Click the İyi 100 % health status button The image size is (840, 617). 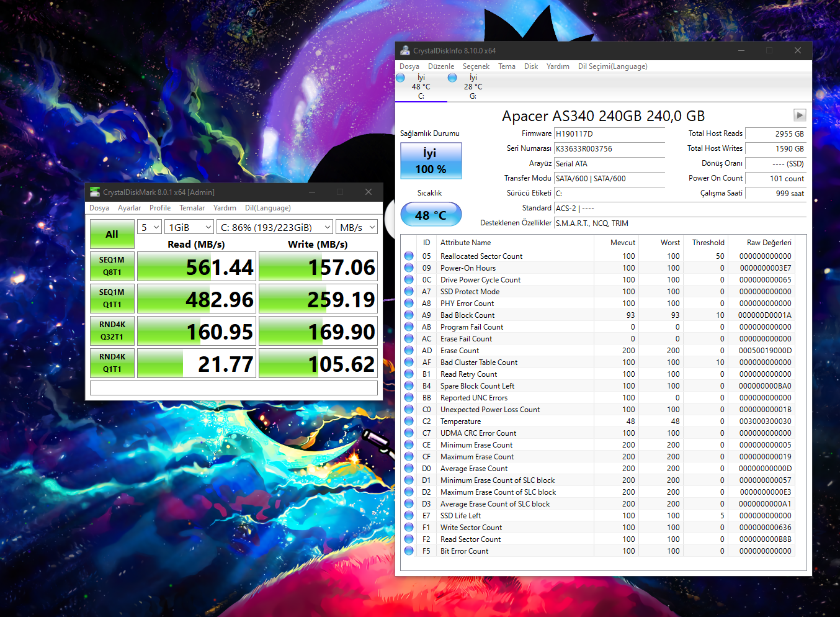click(431, 161)
